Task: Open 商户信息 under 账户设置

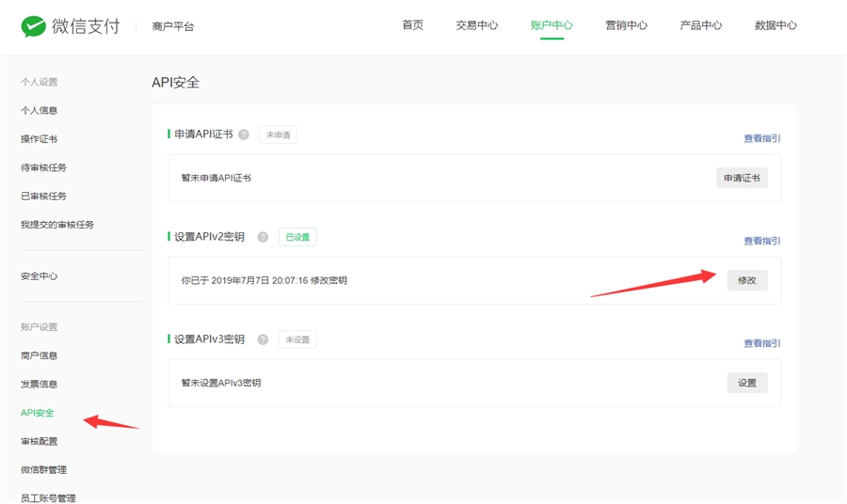Action: tap(40, 355)
